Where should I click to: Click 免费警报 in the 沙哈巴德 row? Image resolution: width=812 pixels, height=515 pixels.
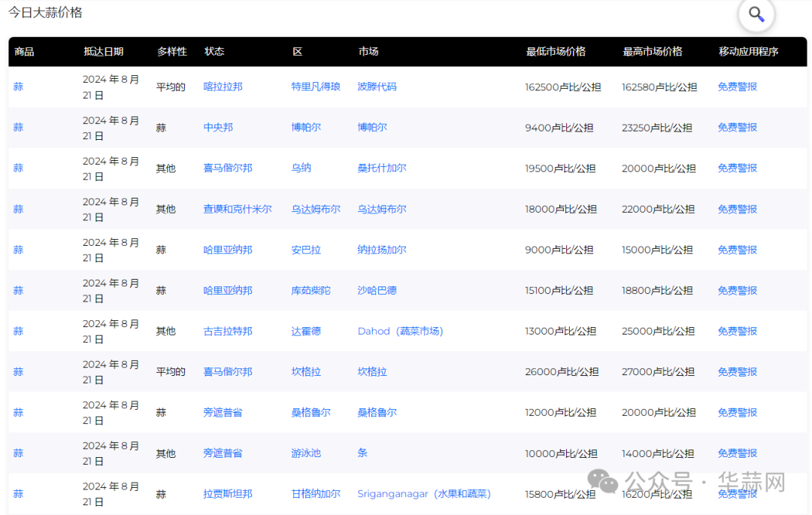(738, 290)
